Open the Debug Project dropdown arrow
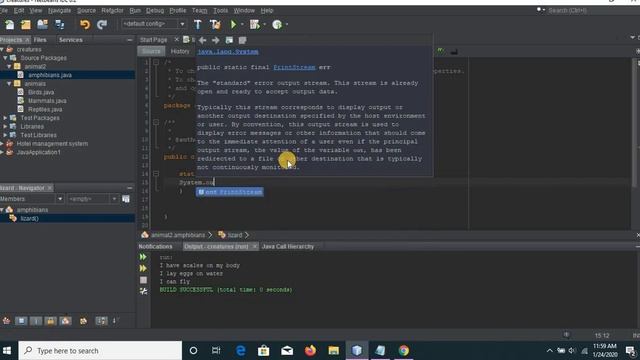This screenshot has height=360, width=640. (x=264, y=24)
